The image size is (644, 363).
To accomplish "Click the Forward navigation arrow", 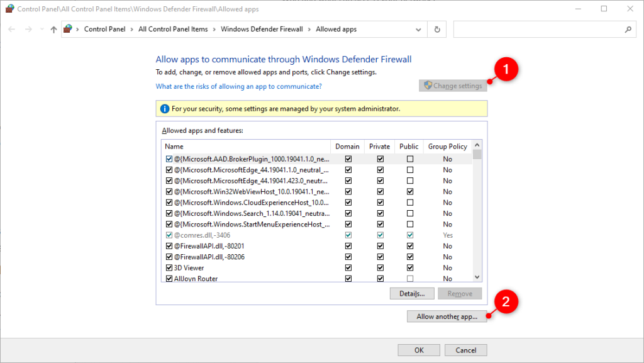I will pyautogui.click(x=28, y=29).
